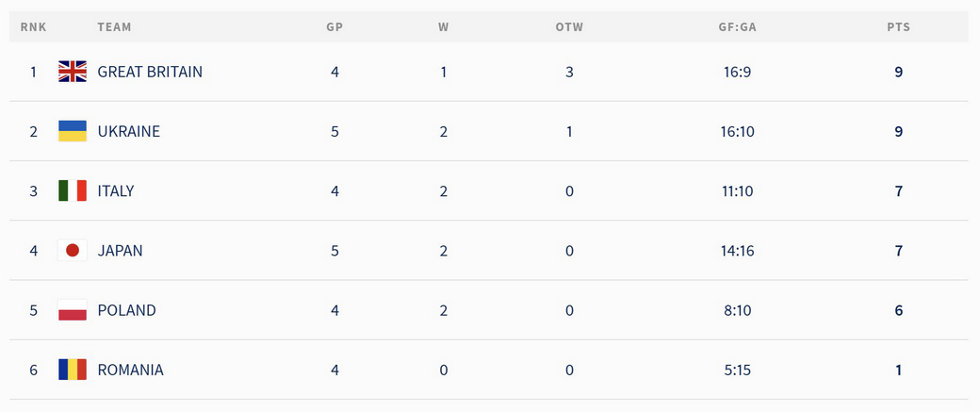Click the TEAM column header
980x412 pixels.
tap(114, 27)
